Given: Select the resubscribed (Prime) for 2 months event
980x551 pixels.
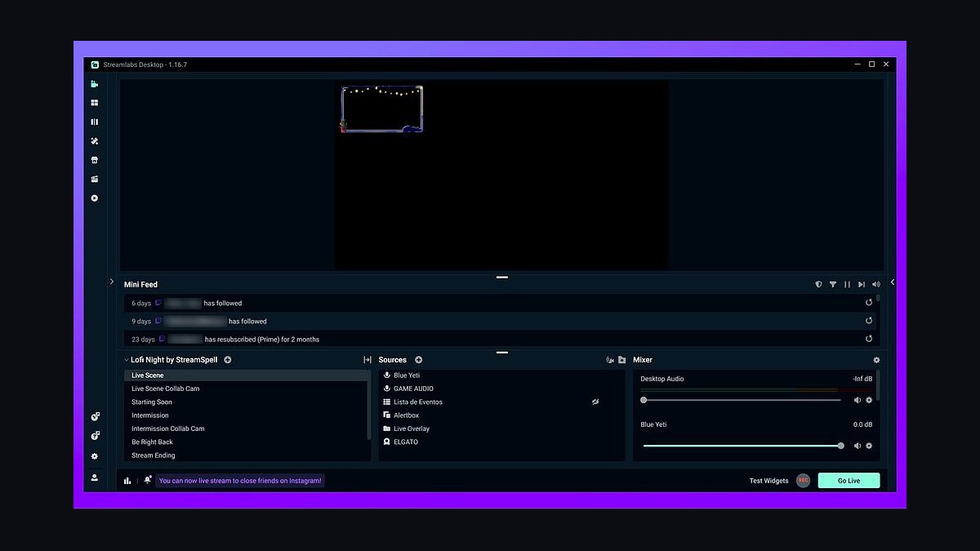Looking at the screenshot, I should pos(501,339).
